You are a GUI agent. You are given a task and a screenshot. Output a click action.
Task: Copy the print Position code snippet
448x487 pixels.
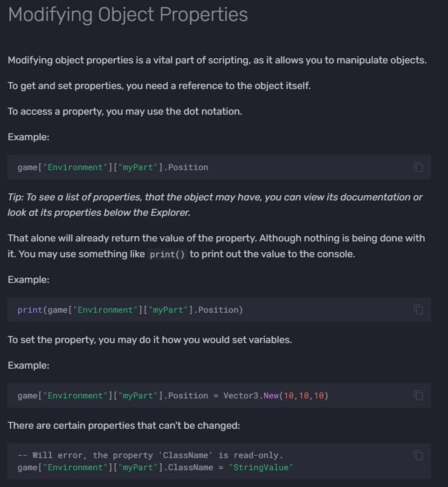[418, 309]
